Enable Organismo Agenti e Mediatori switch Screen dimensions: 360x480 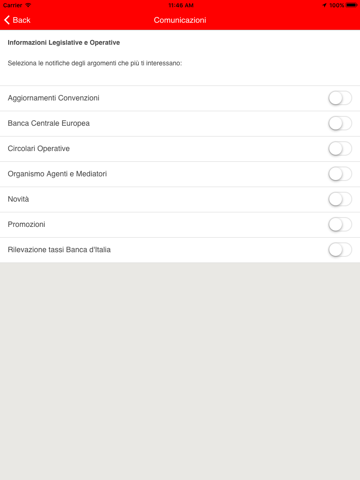[x=340, y=174]
